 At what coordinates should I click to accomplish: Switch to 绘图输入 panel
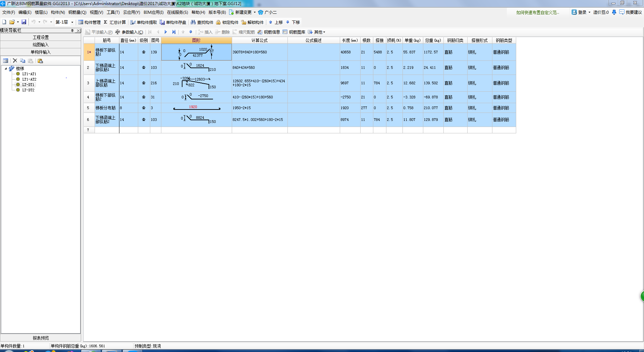click(x=41, y=45)
